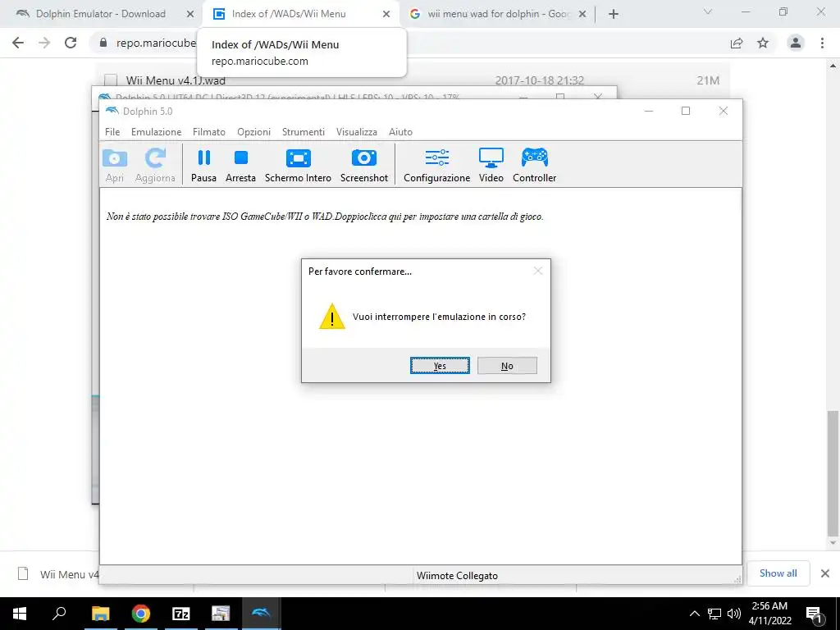The height and width of the screenshot is (630, 840).
Task: Reload the browser page
Action: click(x=71, y=43)
